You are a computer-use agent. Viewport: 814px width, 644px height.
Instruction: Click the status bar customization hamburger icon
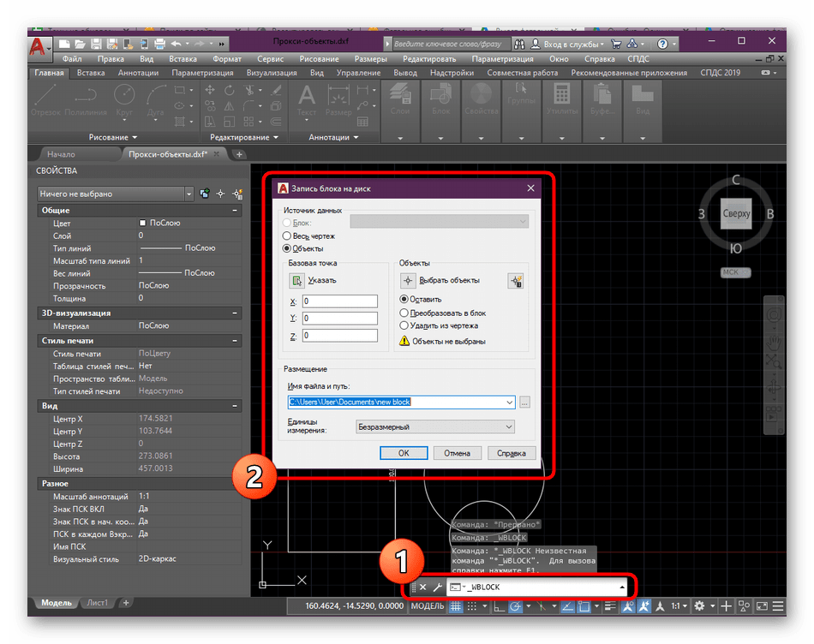click(x=777, y=606)
